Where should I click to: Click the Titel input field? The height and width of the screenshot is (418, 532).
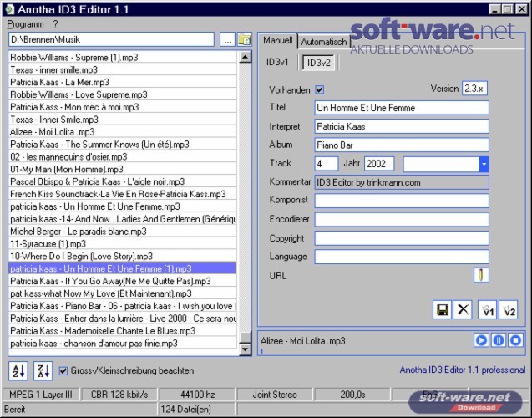[x=402, y=108]
